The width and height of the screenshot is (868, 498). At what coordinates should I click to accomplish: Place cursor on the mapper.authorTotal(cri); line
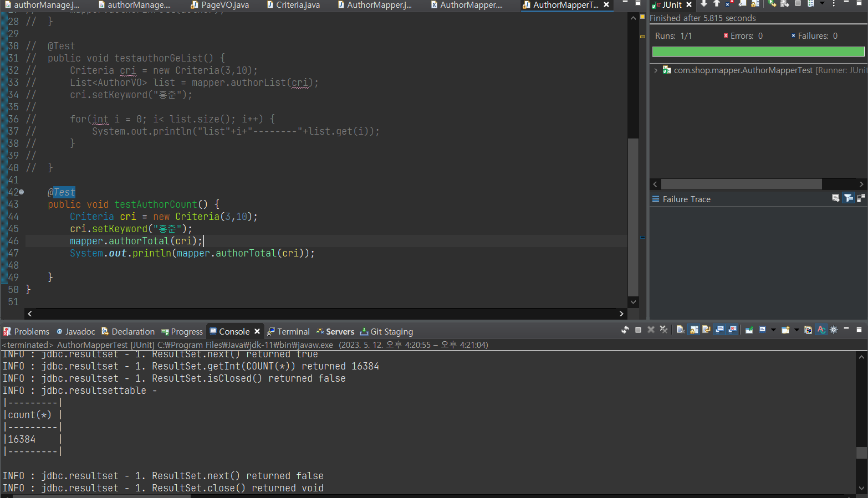(136, 241)
